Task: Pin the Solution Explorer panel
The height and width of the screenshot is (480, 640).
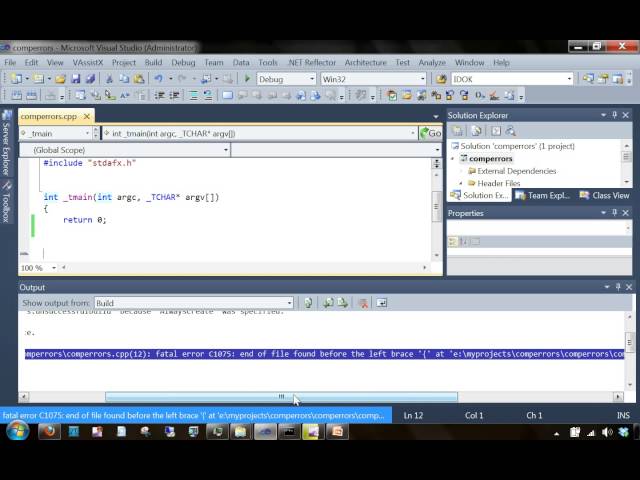Action: (x=615, y=115)
